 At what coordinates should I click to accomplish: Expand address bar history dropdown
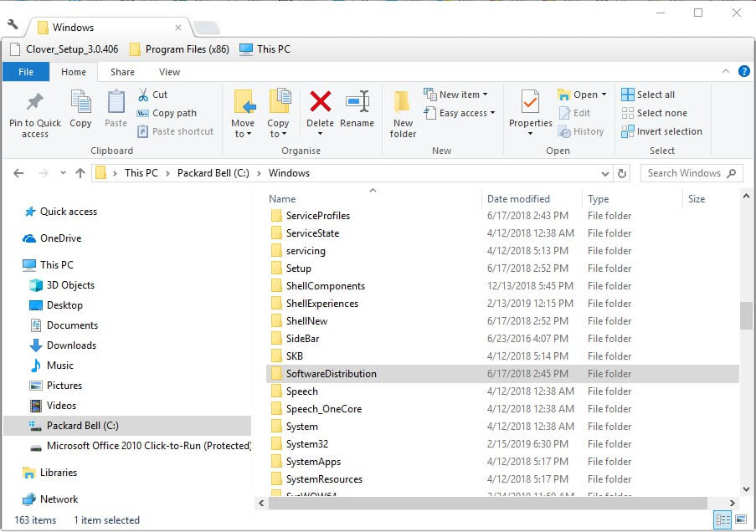point(605,173)
